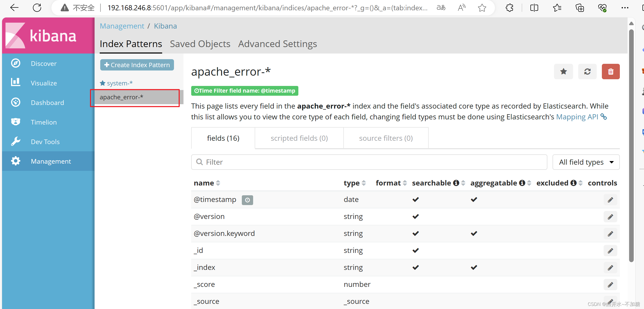
Task: Switch to the Advanced Settings tab
Action: (x=278, y=44)
